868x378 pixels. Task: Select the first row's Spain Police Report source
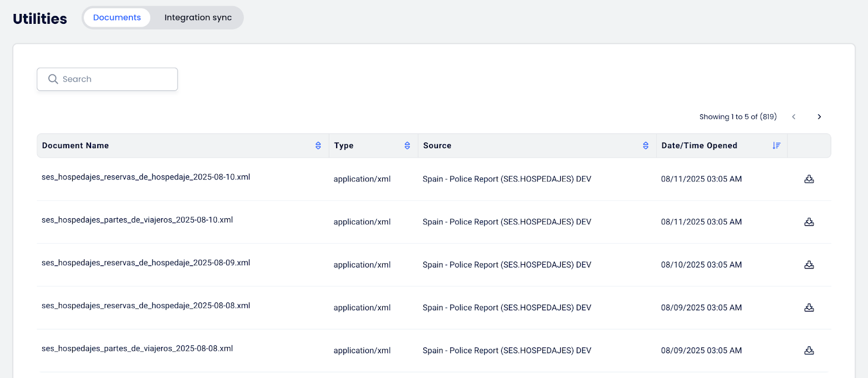tap(506, 179)
